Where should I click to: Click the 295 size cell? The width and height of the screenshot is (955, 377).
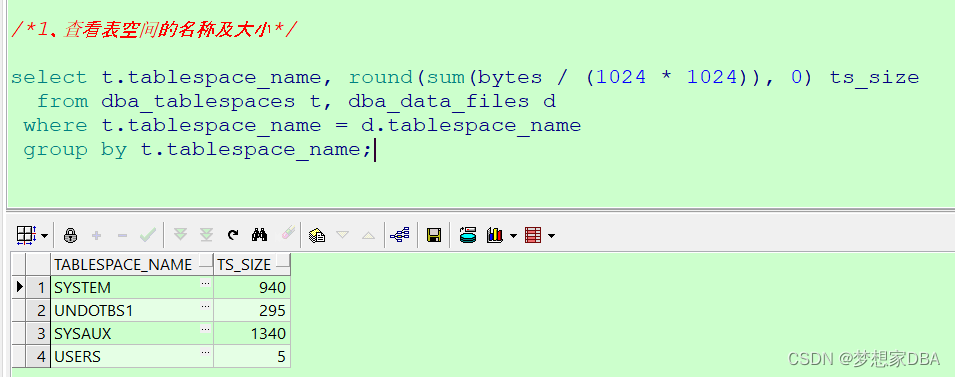252,311
